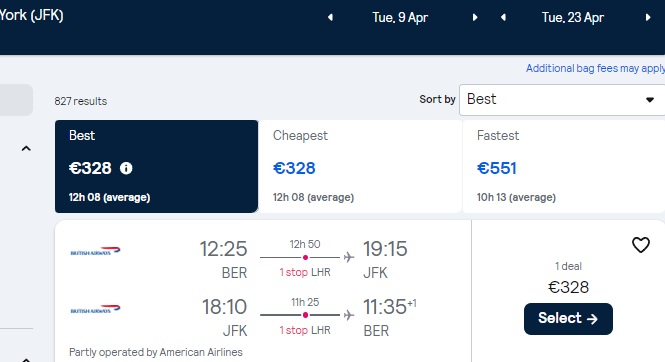The height and width of the screenshot is (362, 665).
Task: Click the British Airways logo on return flight
Action: [95, 309]
